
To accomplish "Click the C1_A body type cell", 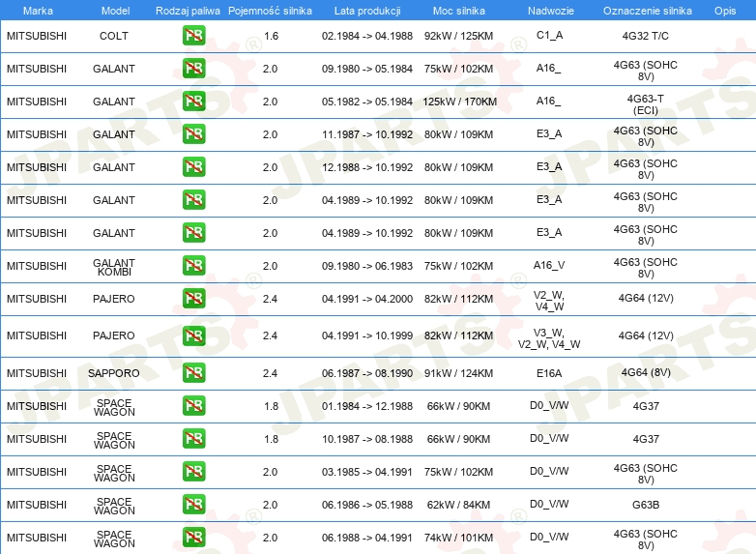I will pos(550,35).
